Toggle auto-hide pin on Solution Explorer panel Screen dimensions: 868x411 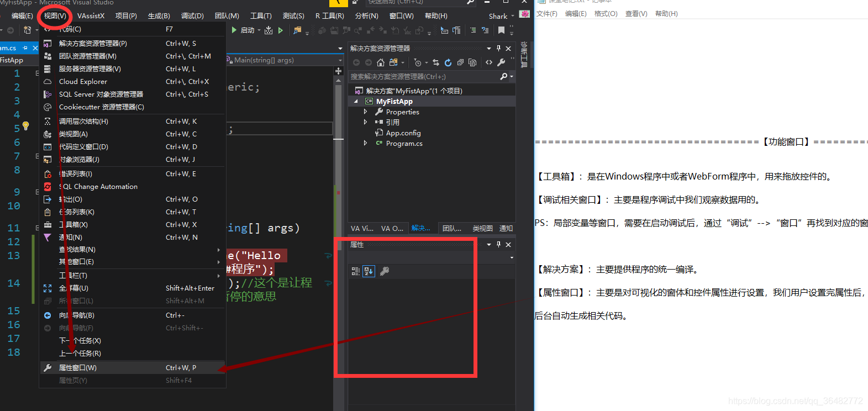pos(498,49)
